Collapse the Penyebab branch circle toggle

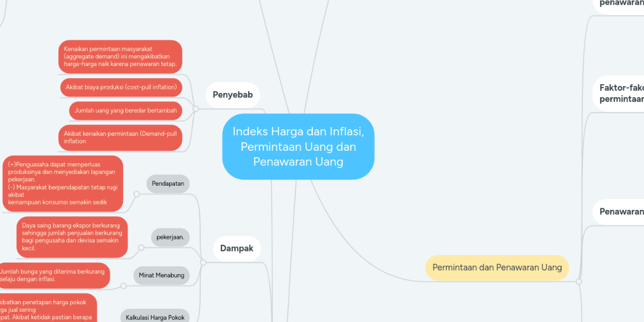[x=196, y=109]
